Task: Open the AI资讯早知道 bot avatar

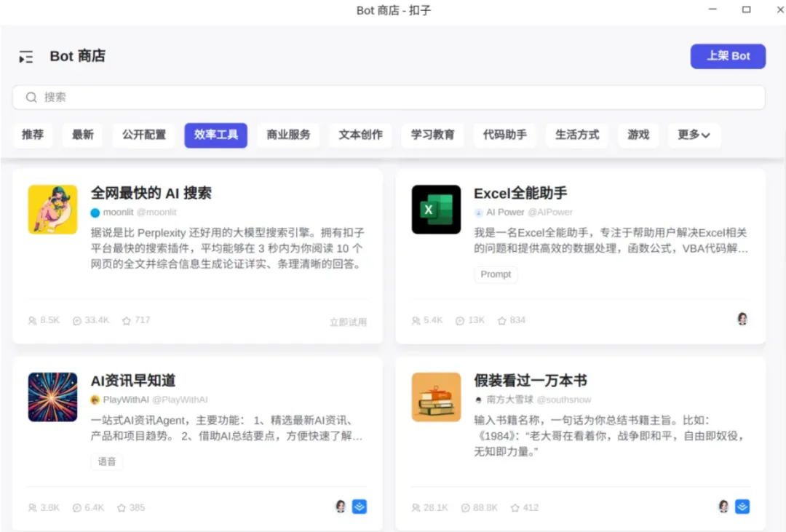Action: pyautogui.click(x=52, y=397)
